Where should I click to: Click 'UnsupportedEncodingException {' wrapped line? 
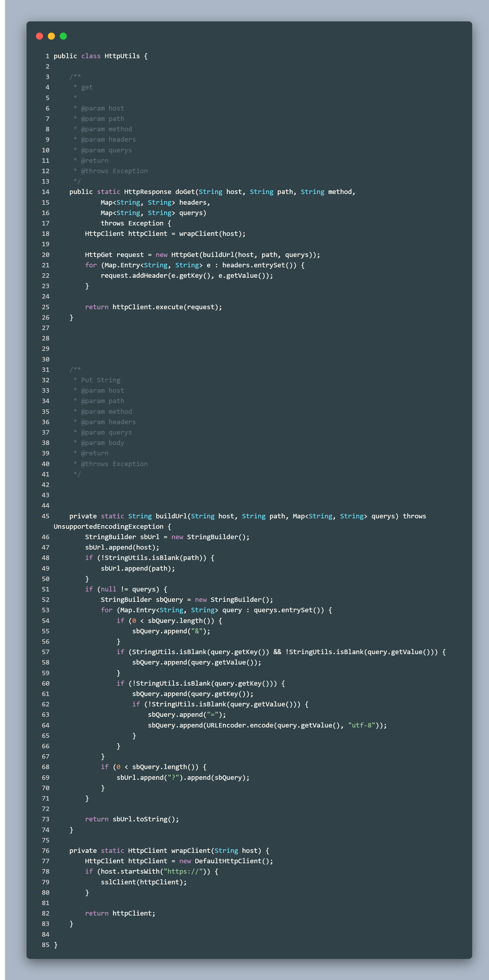[x=112, y=526]
